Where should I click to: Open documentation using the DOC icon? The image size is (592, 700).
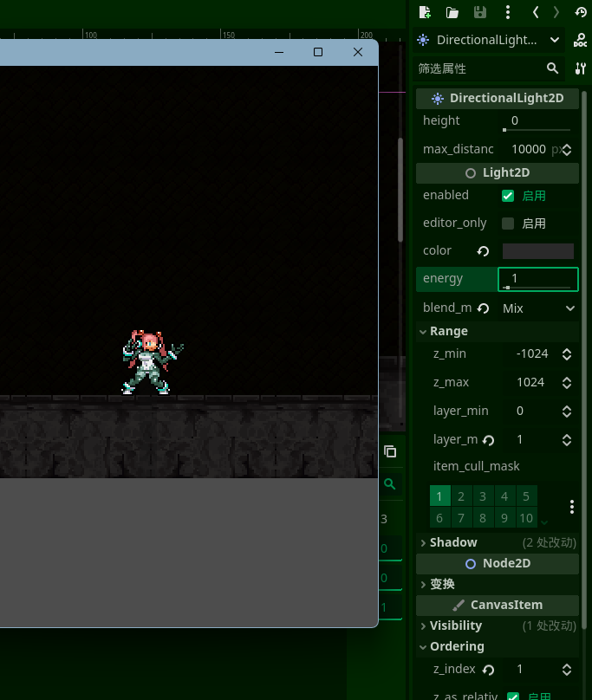580,40
